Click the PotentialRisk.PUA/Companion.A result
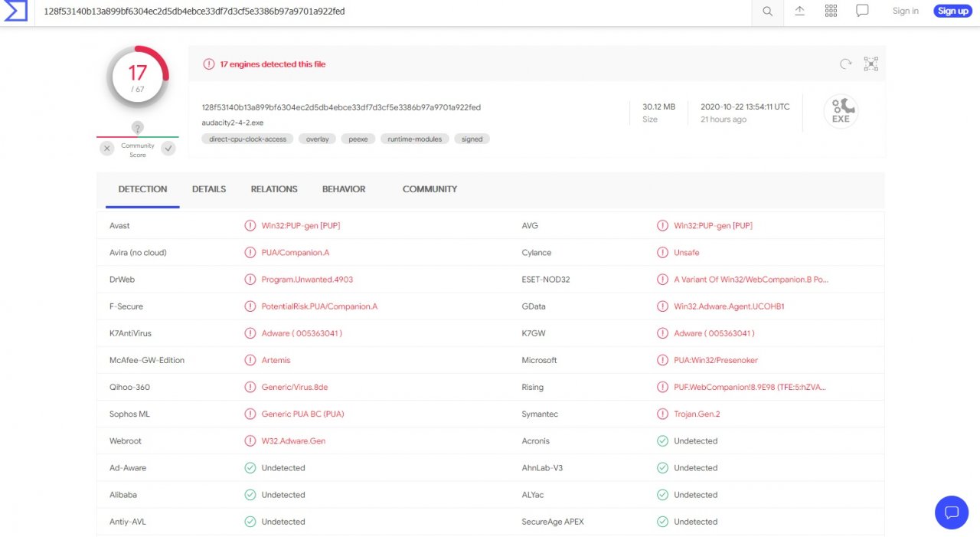 click(x=319, y=306)
